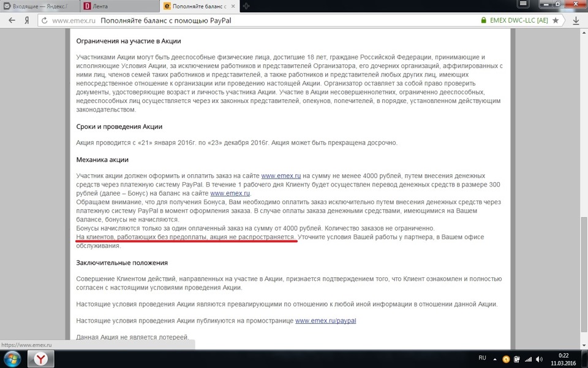Click the Я (Yandex) browser menu icon

tap(27, 20)
